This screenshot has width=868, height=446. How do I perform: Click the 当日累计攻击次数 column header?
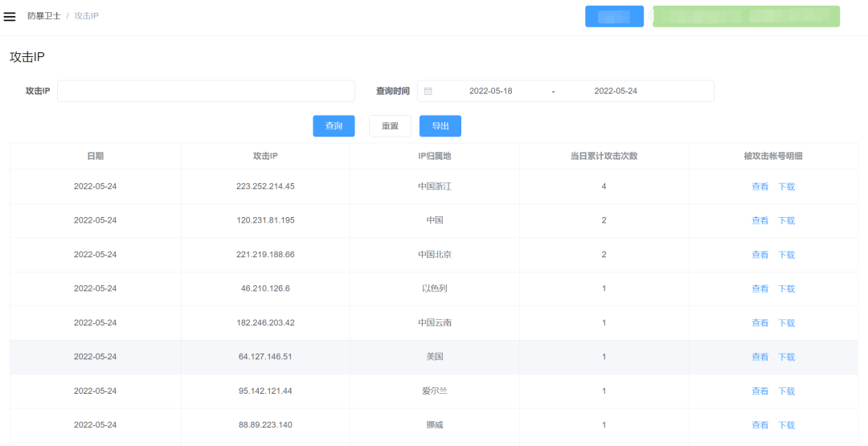pos(604,156)
